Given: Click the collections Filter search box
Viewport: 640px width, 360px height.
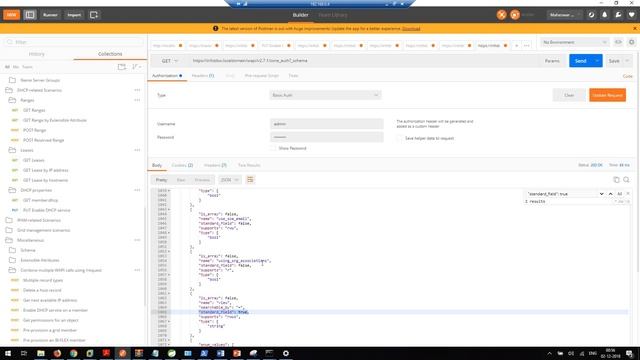Looking at the screenshot, I should click(75, 42).
